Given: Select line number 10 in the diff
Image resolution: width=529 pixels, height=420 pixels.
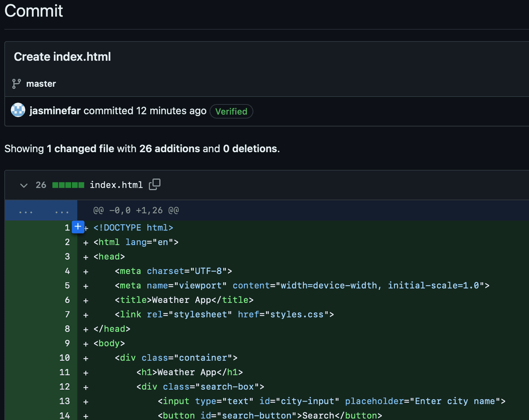Looking at the screenshot, I should 64,358.
